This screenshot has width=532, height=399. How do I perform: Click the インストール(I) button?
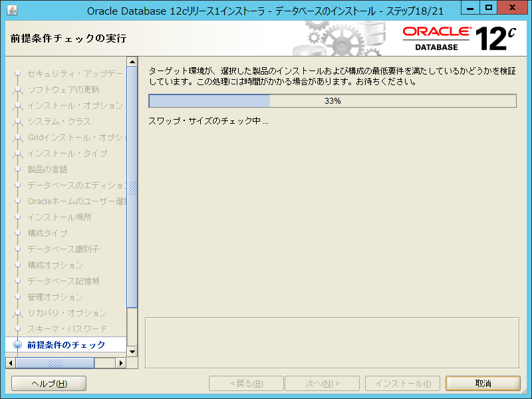tap(402, 384)
